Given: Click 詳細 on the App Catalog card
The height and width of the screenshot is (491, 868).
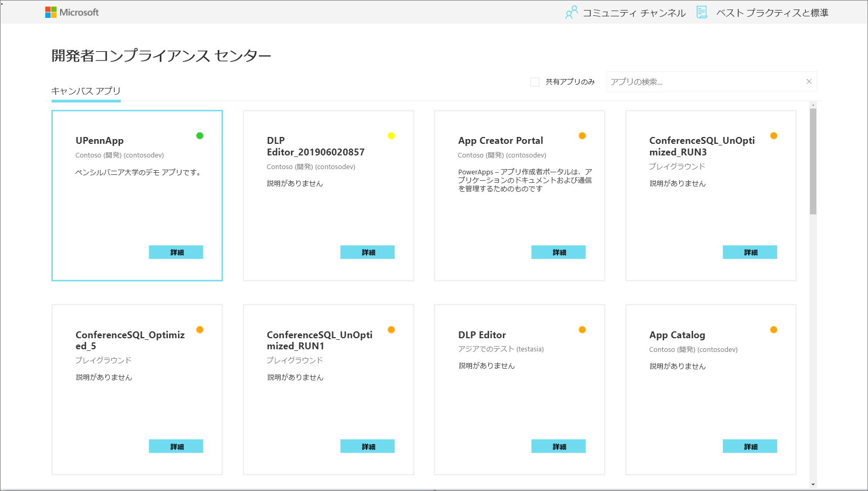Looking at the screenshot, I should tap(749, 446).
